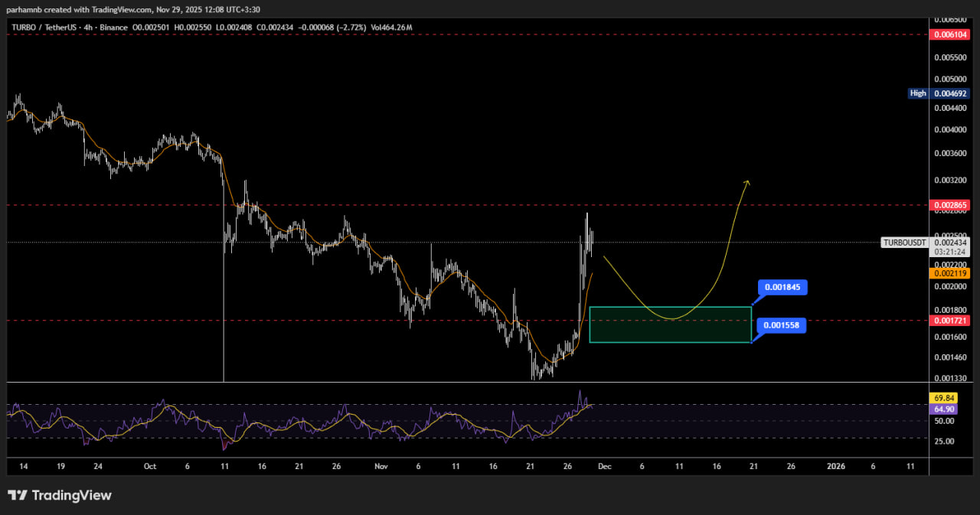This screenshot has width=980, height=515.
Task: Click the Oct label on time axis
Action: [150, 465]
